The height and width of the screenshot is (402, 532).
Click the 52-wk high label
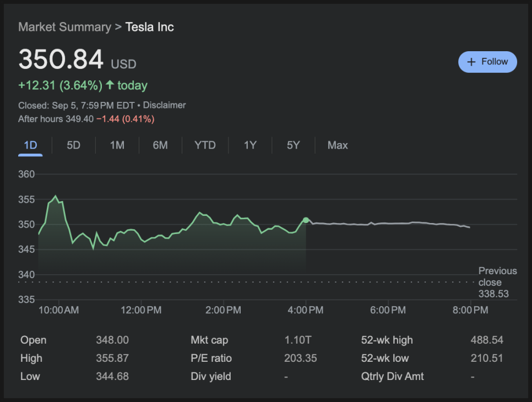tap(387, 340)
